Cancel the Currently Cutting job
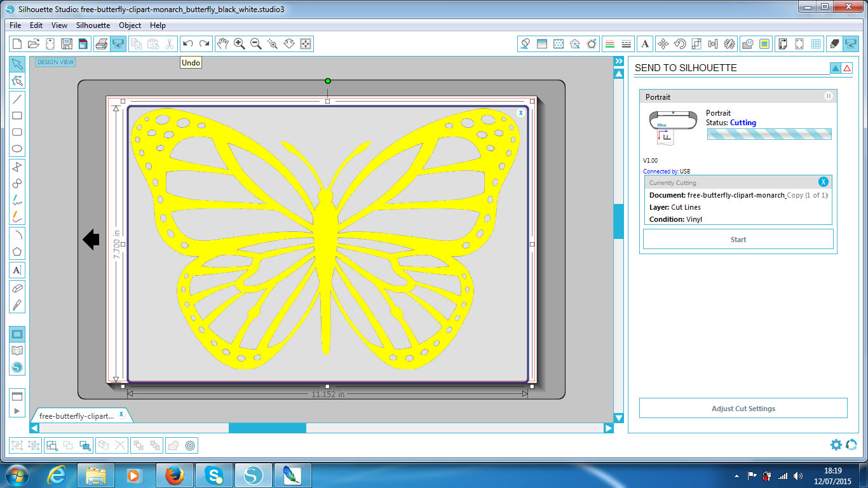The width and height of the screenshot is (868, 488). (824, 182)
